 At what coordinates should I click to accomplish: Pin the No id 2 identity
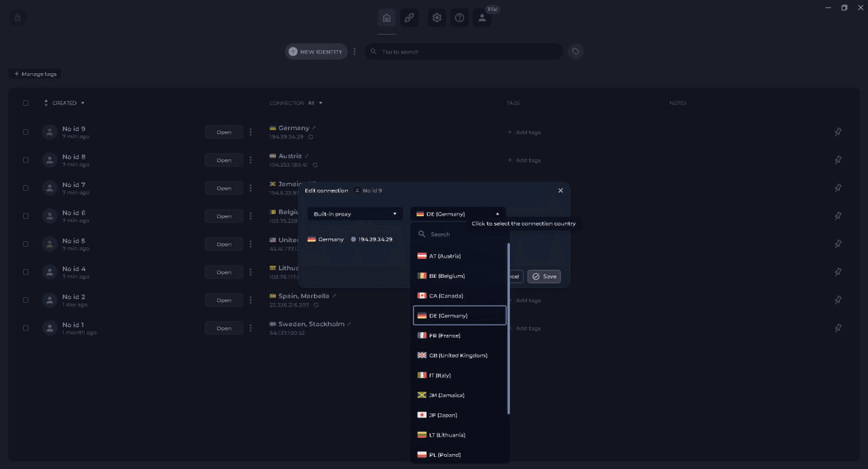coord(838,300)
